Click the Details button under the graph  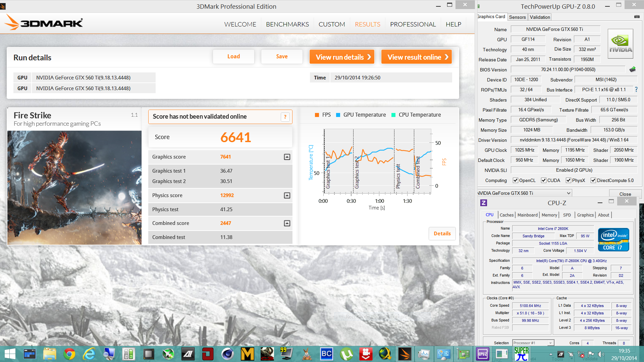442,234
